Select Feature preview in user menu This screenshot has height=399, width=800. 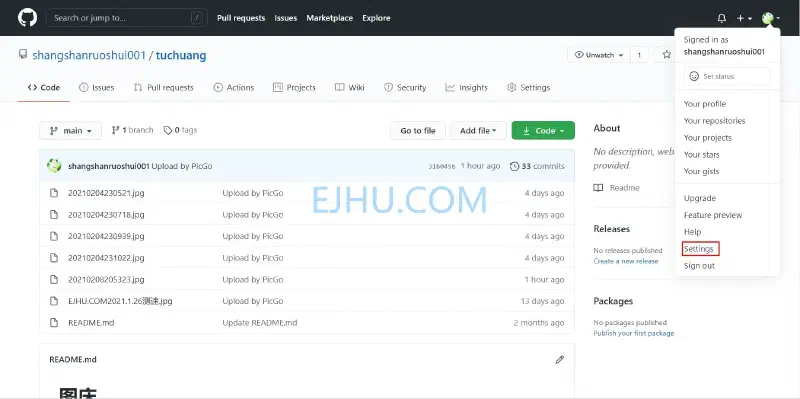[713, 215]
